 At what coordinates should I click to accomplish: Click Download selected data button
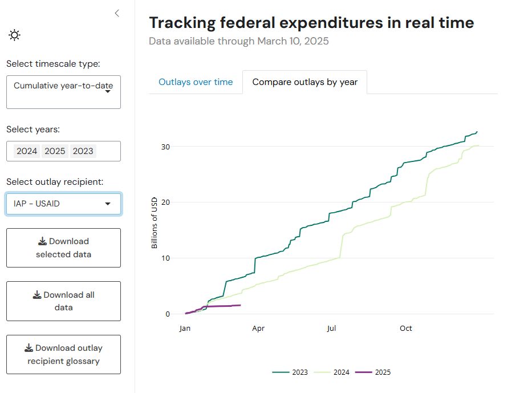point(63,248)
